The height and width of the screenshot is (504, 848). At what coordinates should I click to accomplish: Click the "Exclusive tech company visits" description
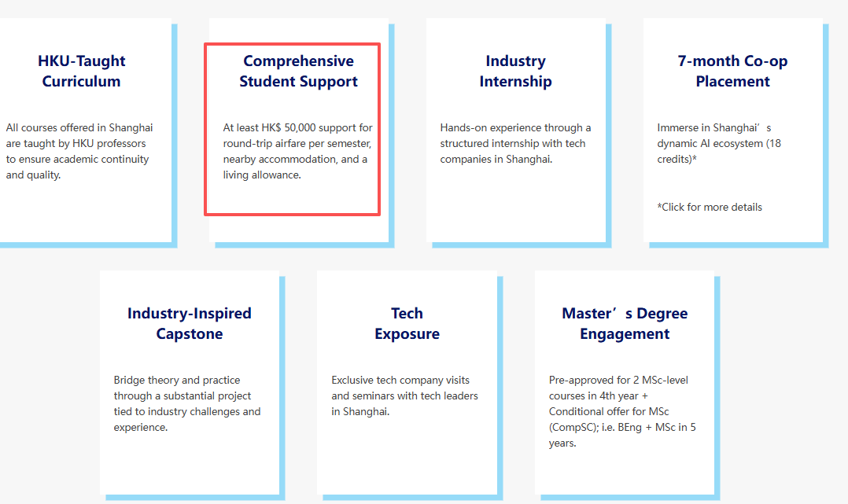(404, 395)
